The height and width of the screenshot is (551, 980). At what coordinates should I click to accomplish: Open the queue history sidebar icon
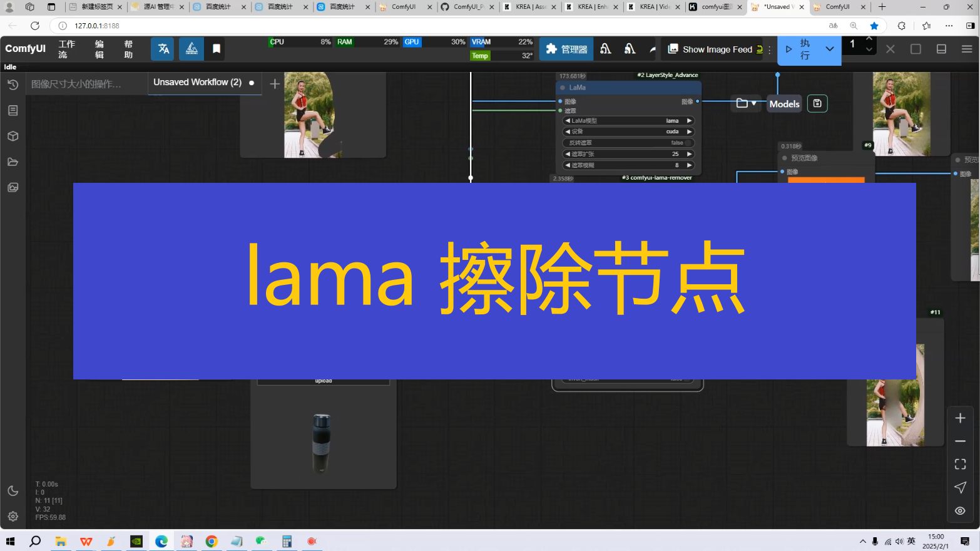[13, 85]
